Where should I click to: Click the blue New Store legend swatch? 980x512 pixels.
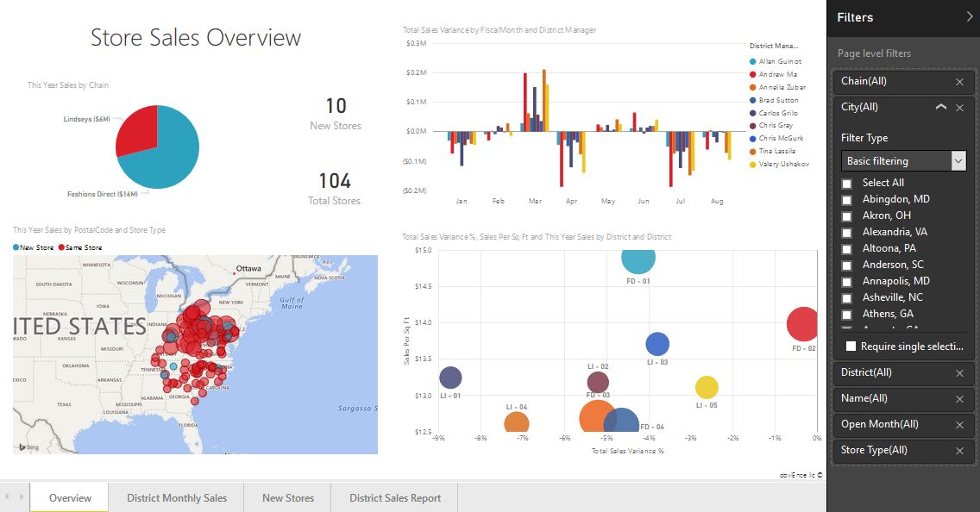click(17, 246)
